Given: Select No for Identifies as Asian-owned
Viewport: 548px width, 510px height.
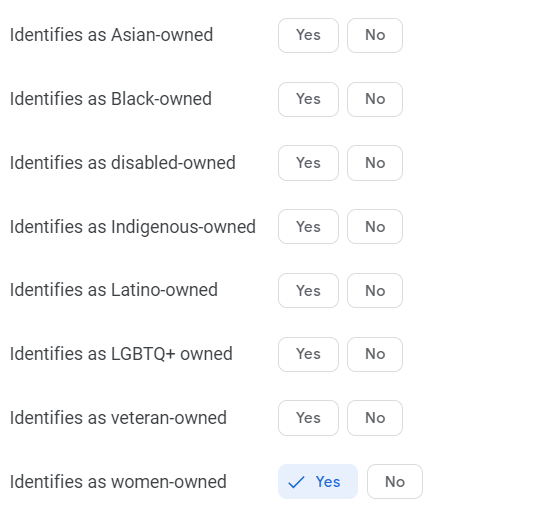Looking at the screenshot, I should (375, 35).
